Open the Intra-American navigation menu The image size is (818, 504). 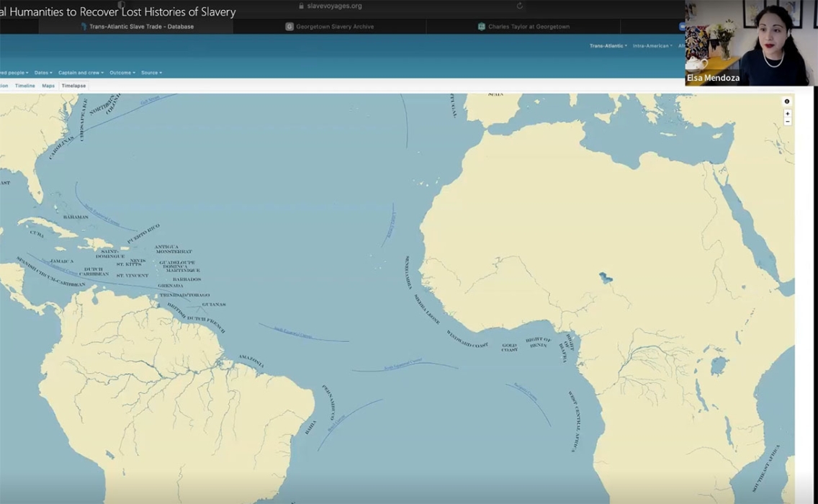click(x=652, y=46)
